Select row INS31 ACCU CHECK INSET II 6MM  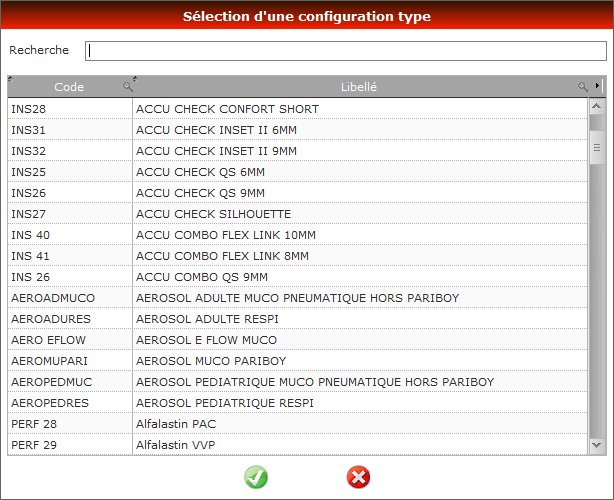pyautogui.click(x=298, y=130)
